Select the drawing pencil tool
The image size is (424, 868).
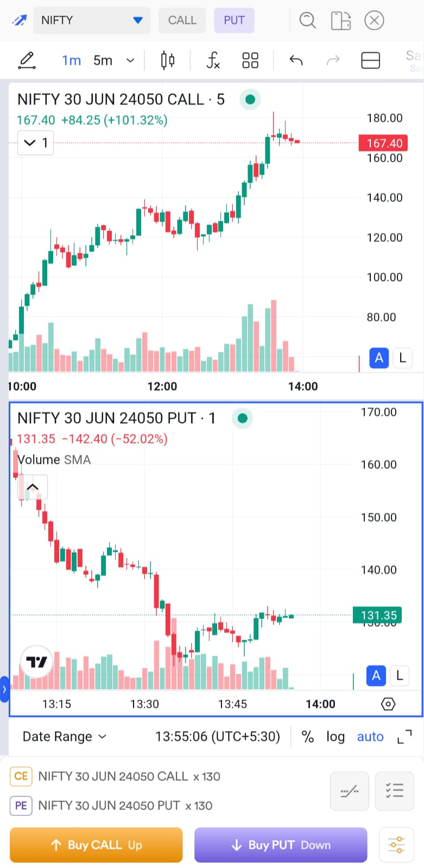click(27, 60)
